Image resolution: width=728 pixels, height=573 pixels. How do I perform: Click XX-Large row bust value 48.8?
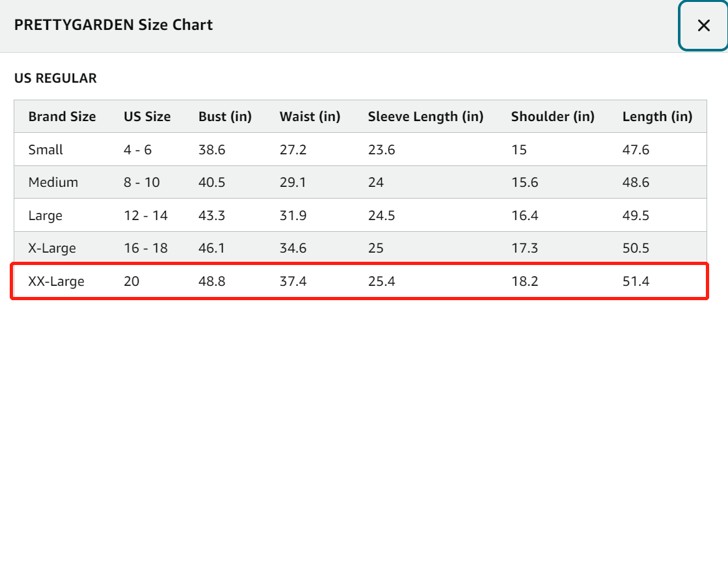tap(211, 282)
